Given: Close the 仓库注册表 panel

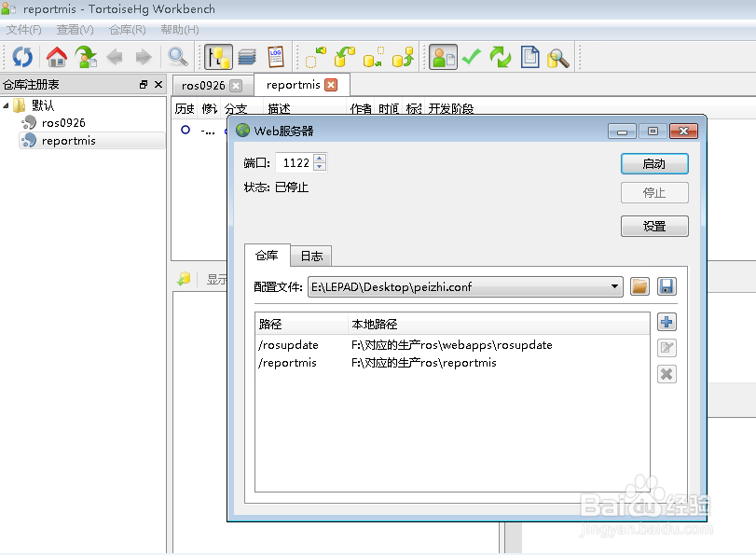Looking at the screenshot, I should click(x=158, y=85).
